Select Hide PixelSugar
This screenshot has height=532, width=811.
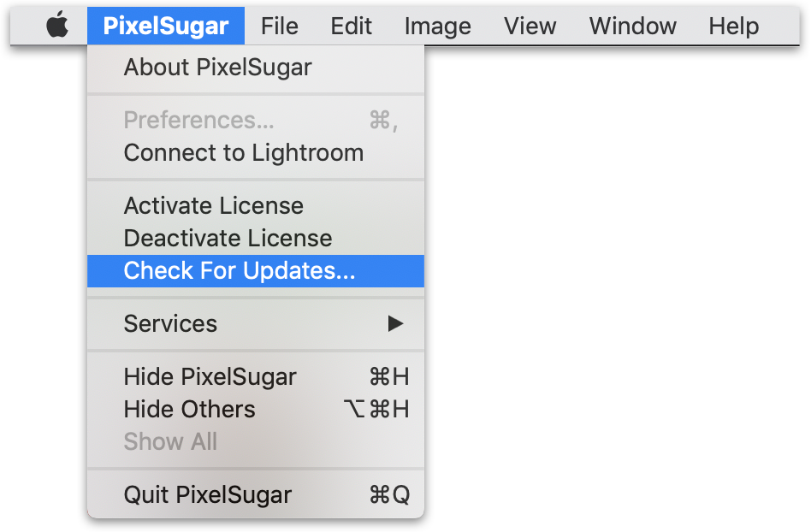(x=210, y=377)
